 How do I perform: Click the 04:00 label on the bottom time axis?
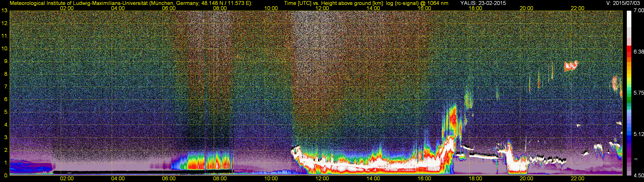tap(118, 179)
